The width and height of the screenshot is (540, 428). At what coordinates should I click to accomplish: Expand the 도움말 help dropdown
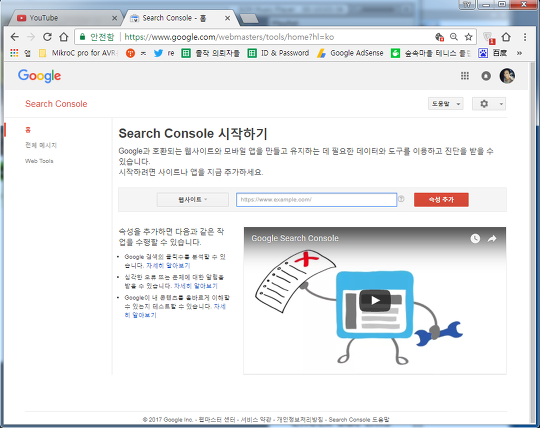(446, 104)
